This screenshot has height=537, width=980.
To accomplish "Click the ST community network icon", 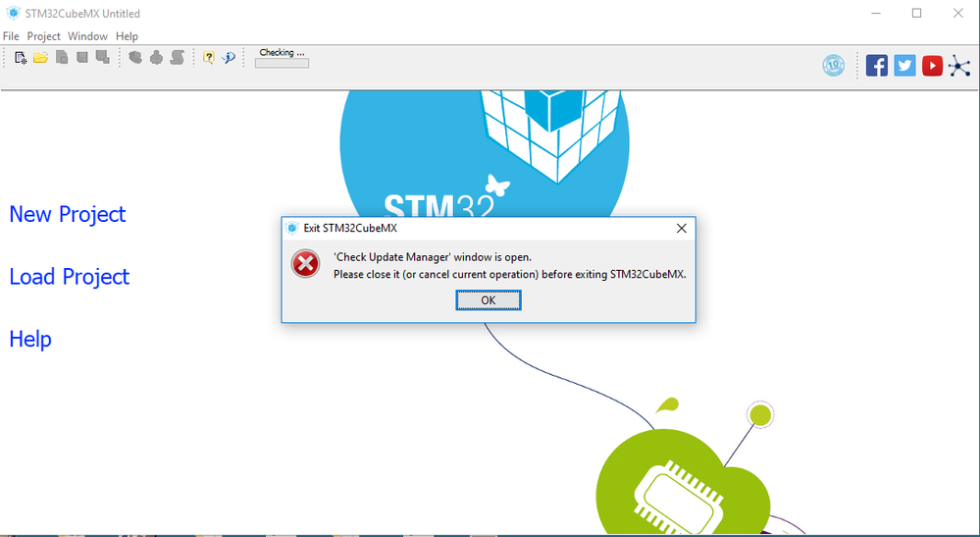I will (959, 66).
